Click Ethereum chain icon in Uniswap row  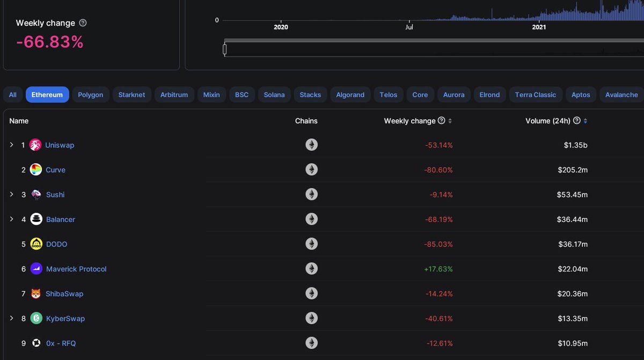coord(312,145)
